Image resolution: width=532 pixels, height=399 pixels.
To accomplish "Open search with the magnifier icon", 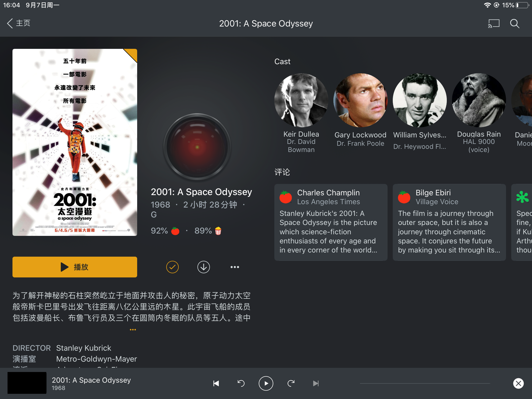I will coord(515,24).
